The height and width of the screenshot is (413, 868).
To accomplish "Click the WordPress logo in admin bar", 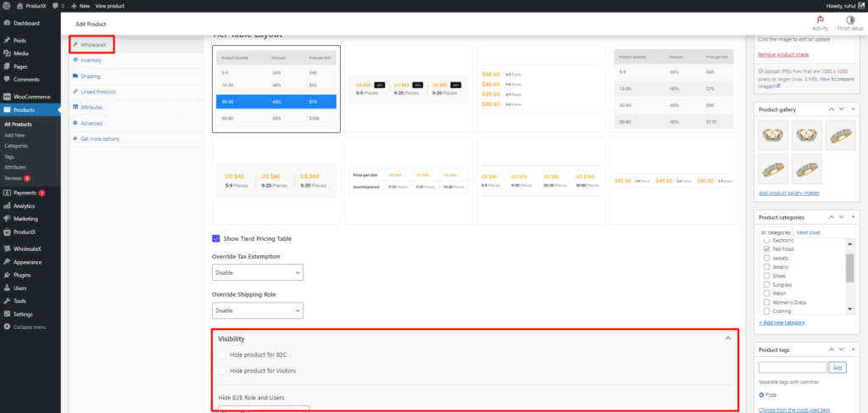I will tap(7, 6).
